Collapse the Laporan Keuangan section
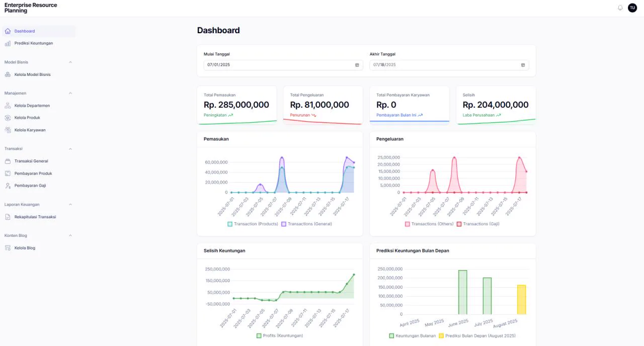 coord(70,205)
